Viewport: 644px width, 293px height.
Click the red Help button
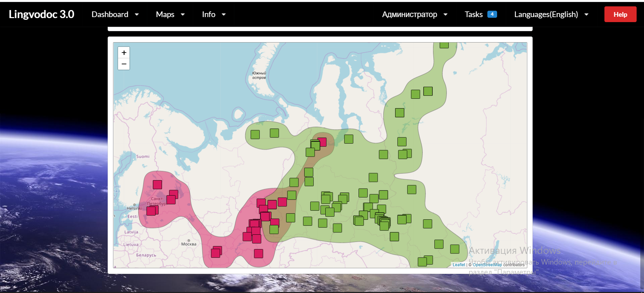pos(620,14)
